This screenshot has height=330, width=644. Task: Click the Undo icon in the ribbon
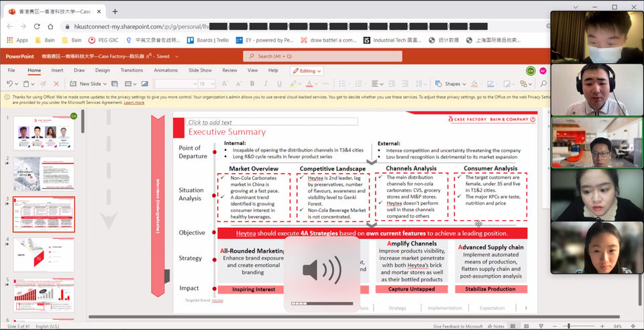[x=10, y=84]
